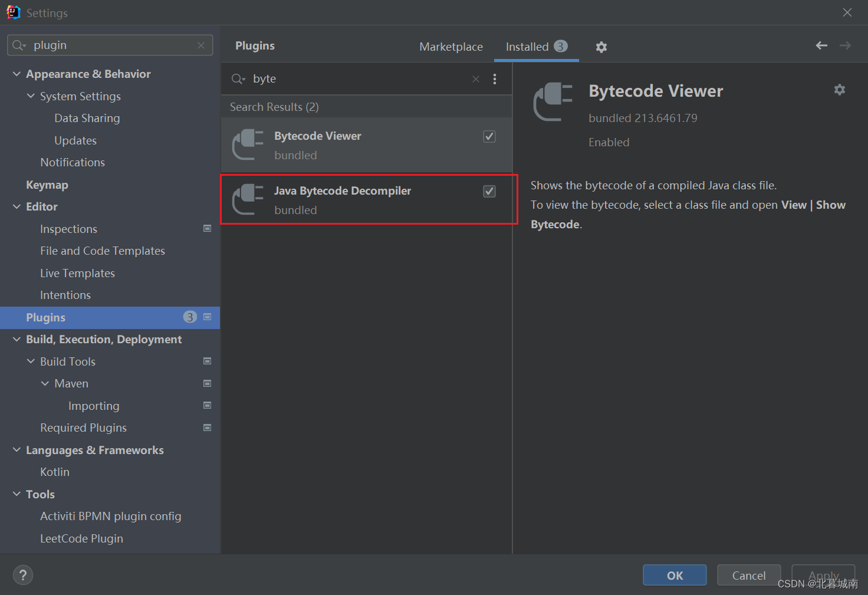Open Bytecode Viewer details gear menu
This screenshot has height=595, width=868.
pyautogui.click(x=840, y=90)
